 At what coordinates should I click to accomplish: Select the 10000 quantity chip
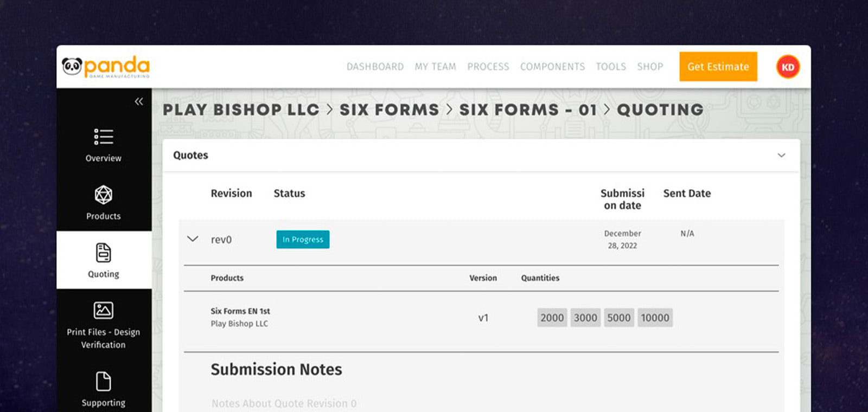point(655,318)
